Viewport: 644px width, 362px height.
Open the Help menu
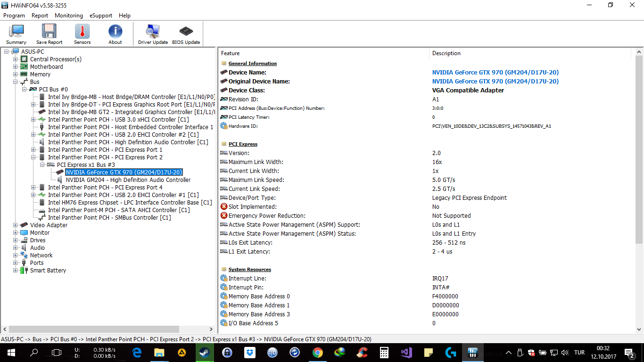pos(124,16)
